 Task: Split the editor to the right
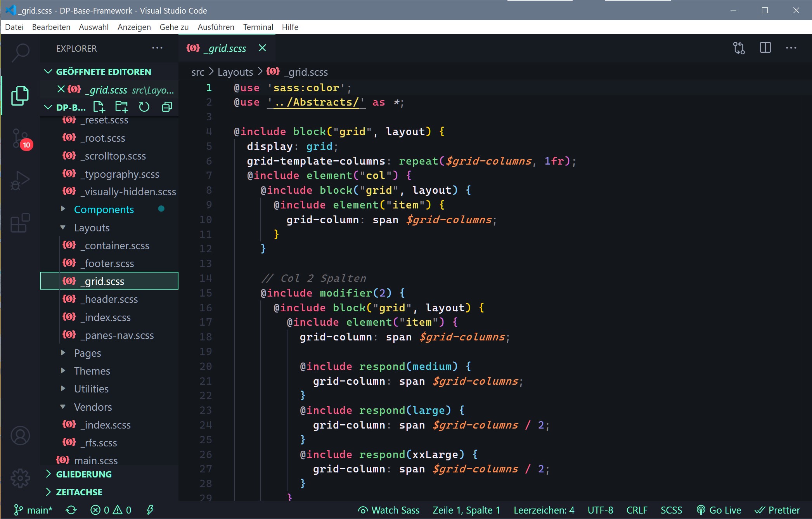[765, 48]
